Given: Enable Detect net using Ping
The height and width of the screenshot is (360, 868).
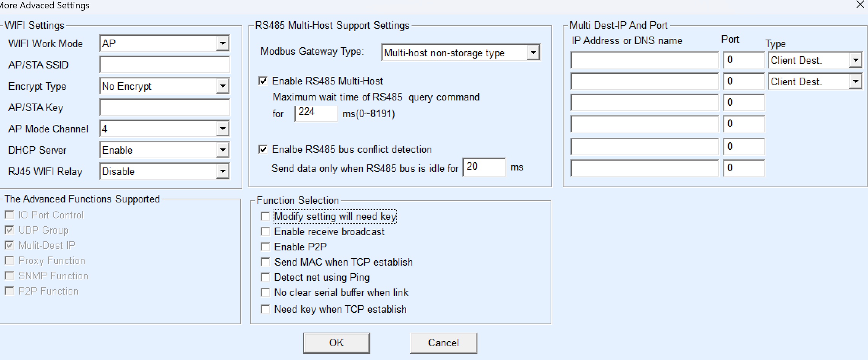Looking at the screenshot, I should (x=265, y=277).
